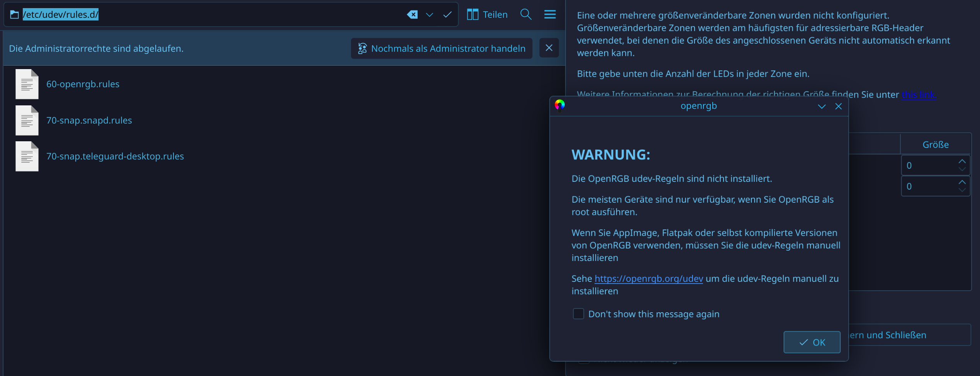Select the file 70-snap.teleguard-desktop.rules

pos(115,156)
